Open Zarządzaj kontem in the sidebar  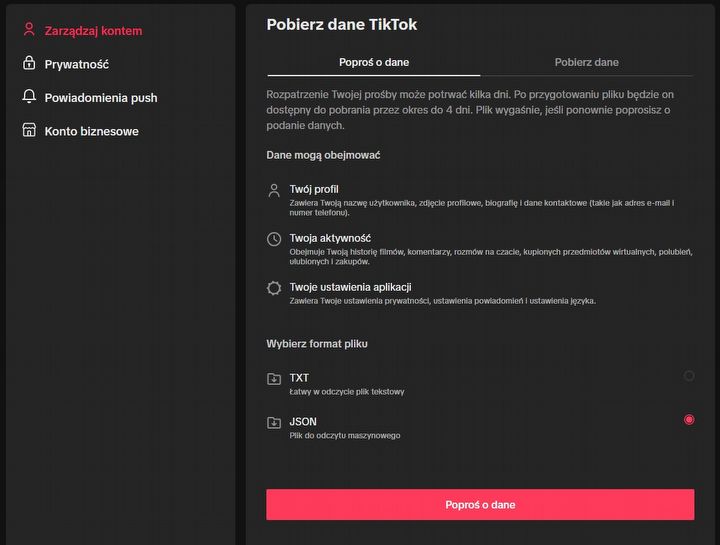click(93, 30)
